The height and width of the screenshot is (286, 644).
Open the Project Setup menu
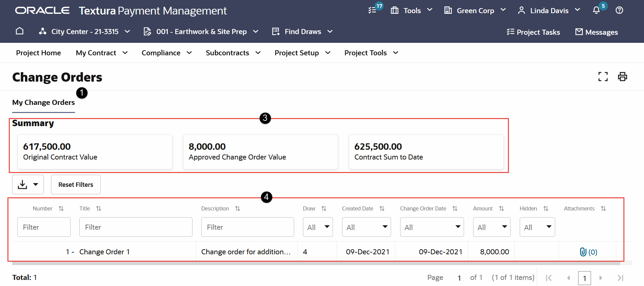click(x=303, y=53)
